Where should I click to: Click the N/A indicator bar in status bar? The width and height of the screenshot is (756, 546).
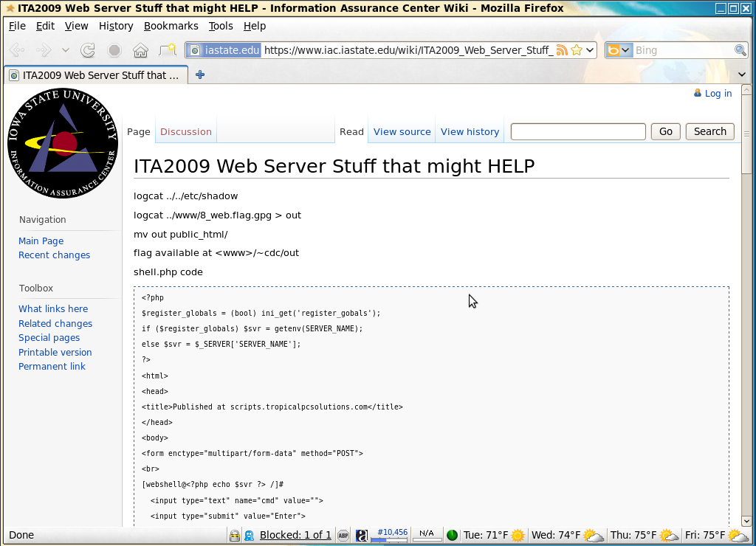pos(427,535)
